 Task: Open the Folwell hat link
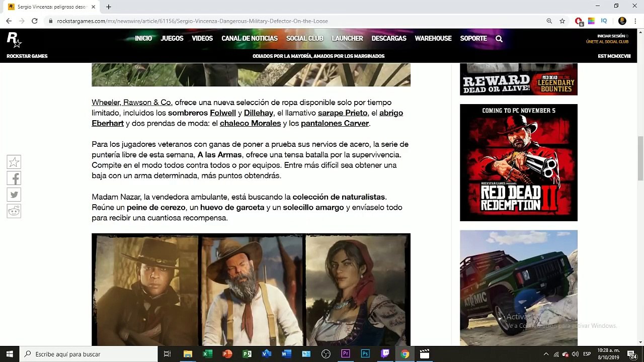(223, 113)
